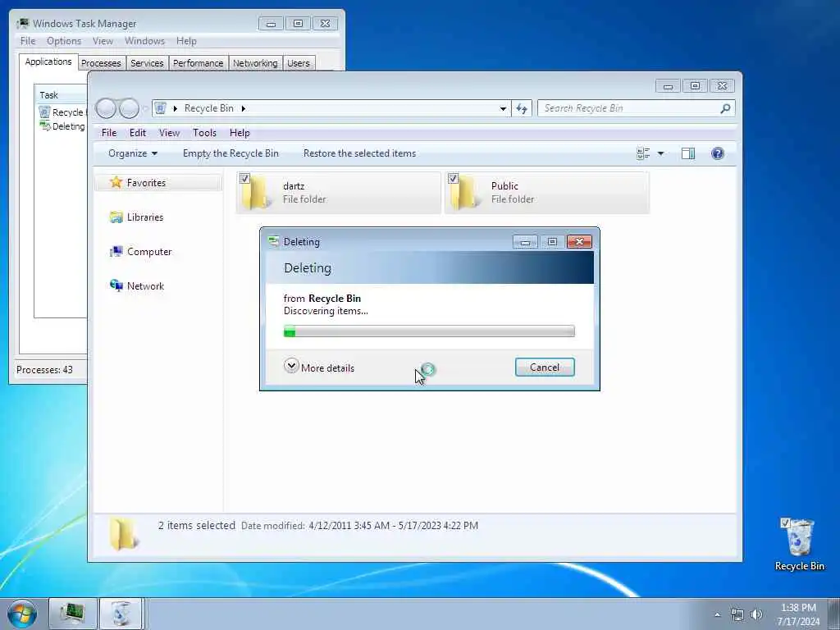Open the Explorer Help menu
The width and height of the screenshot is (840, 630).
(240, 133)
